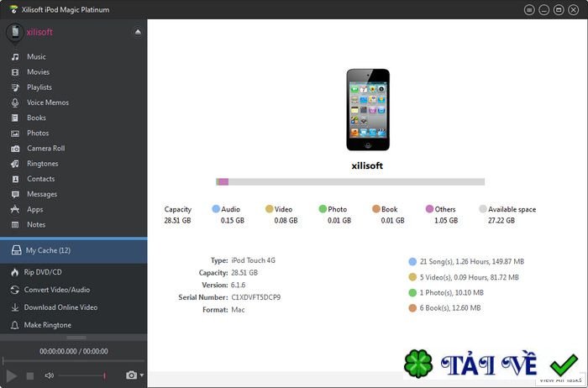
Task: Click the Contacts icon in sidebar
Action: pyautogui.click(x=15, y=179)
